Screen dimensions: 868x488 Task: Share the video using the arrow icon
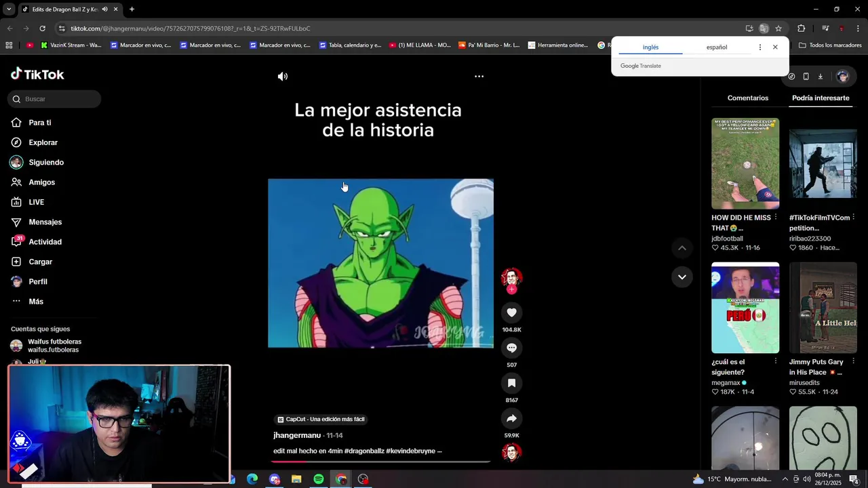click(x=511, y=418)
